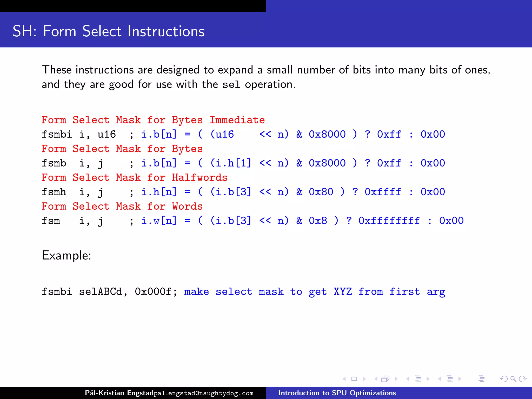
Task: Click the 0xffff value in fsmh line
Action: pos(383,192)
